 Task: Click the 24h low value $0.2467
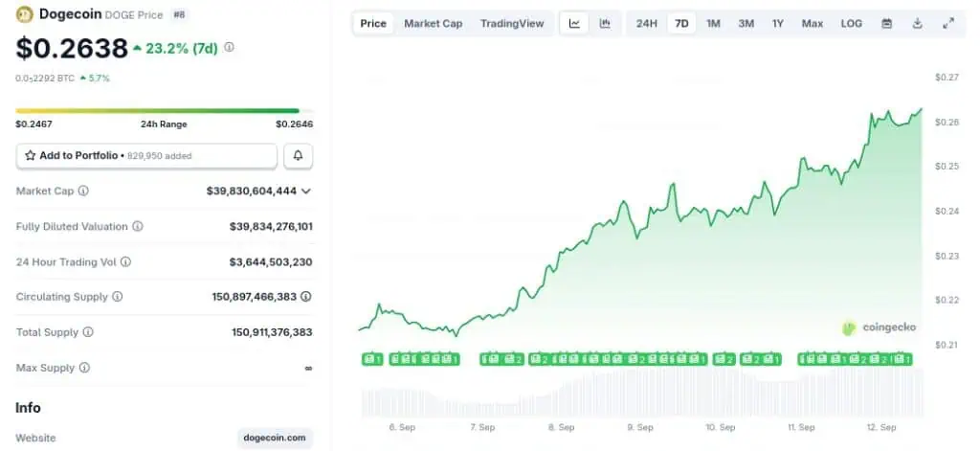point(33,124)
